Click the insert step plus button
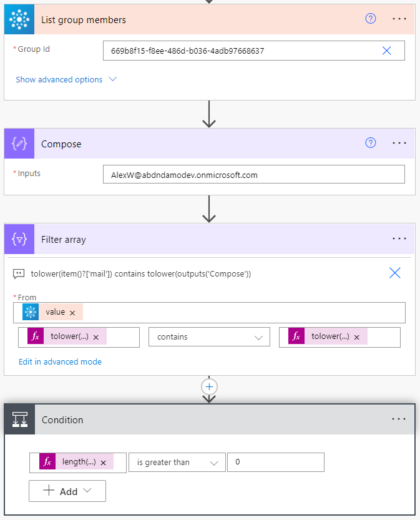This screenshot has height=520, width=420. pos(209,386)
